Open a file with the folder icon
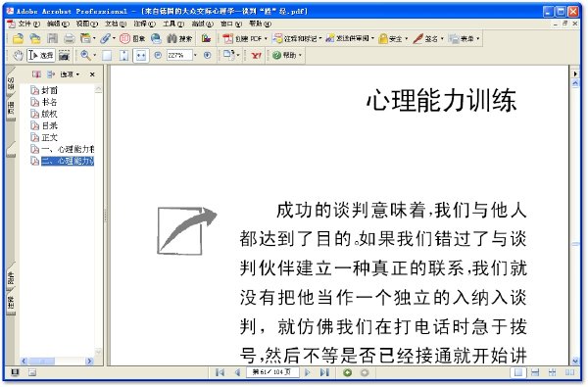Screen dimensions: 588x387 click(x=18, y=38)
